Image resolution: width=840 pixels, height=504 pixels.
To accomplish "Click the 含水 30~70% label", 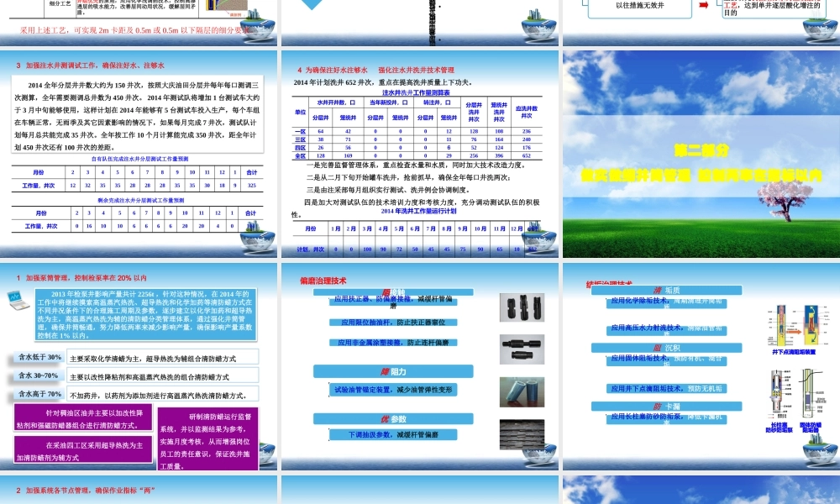I will coord(38,375).
